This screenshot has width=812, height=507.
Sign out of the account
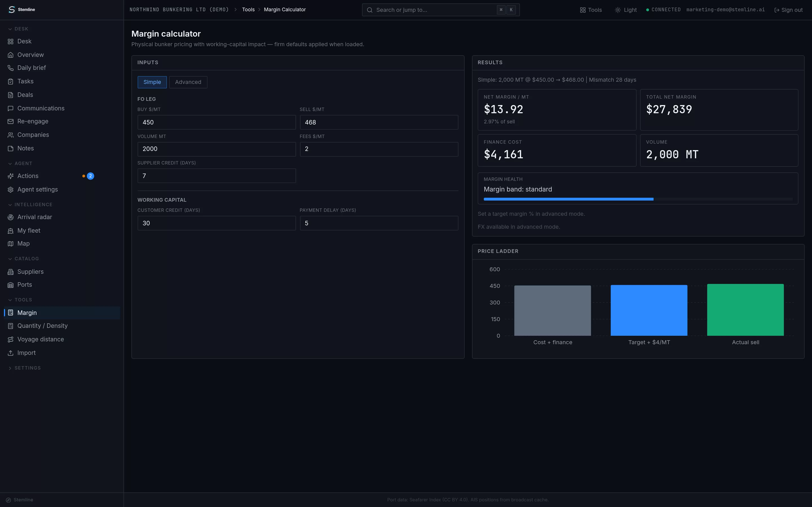[x=788, y=10]
